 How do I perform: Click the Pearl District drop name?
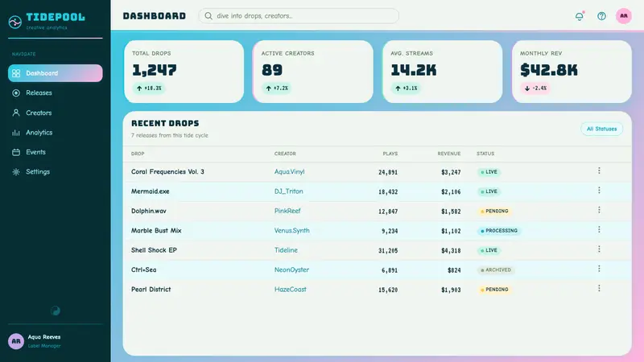[151, 290]
